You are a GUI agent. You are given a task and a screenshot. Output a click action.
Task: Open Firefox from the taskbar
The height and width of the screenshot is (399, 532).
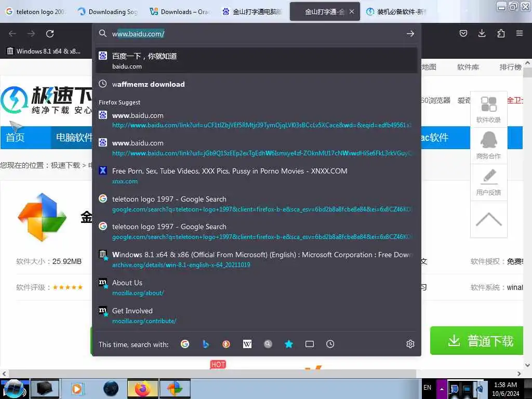[x=143, y=389]
